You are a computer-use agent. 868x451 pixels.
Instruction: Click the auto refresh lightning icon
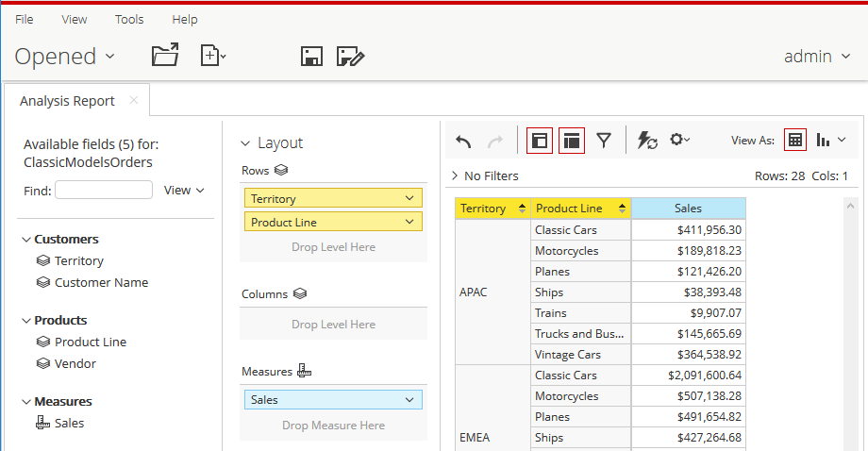(x=647, y=141)
